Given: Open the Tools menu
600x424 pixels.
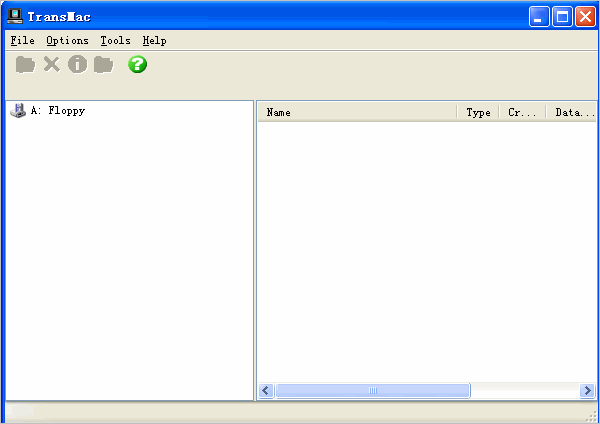Looking at the screenshot, I should click(x=116, y=41).
